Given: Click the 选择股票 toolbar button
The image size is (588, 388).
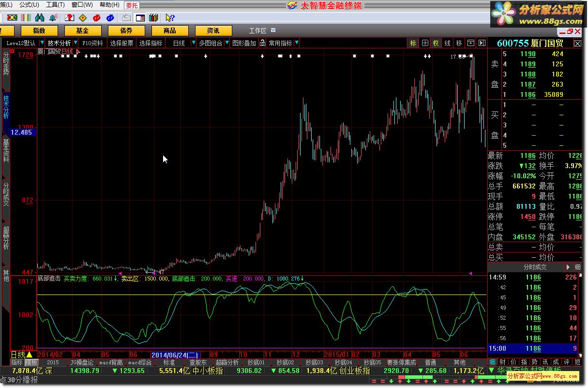Looking at the screenshot, I should pos(122,43).
